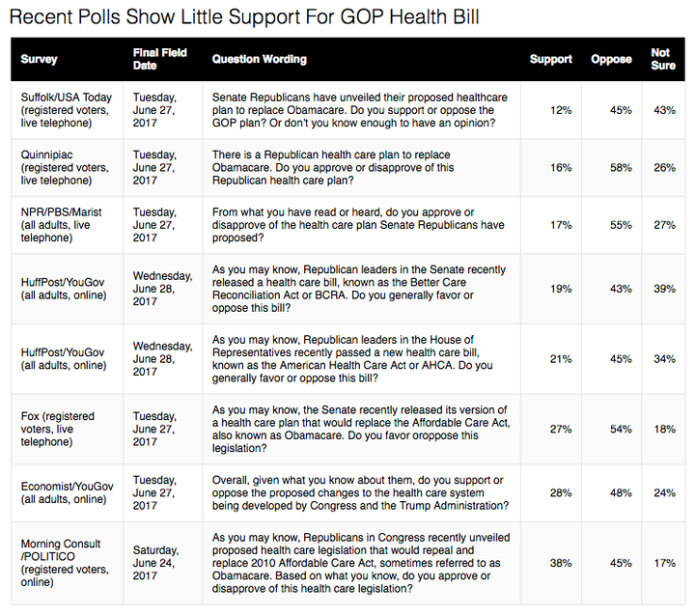
Task: Click the 58% oppose value
Action: tap(621, 168)
